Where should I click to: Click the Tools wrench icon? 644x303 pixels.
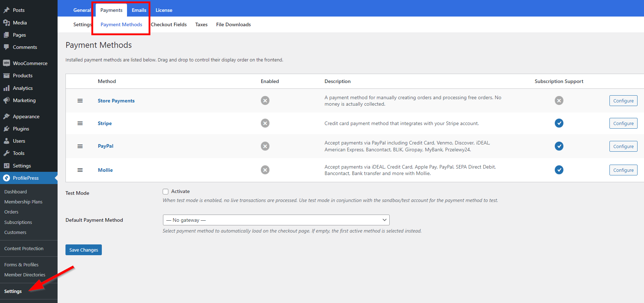pos(6,153)
